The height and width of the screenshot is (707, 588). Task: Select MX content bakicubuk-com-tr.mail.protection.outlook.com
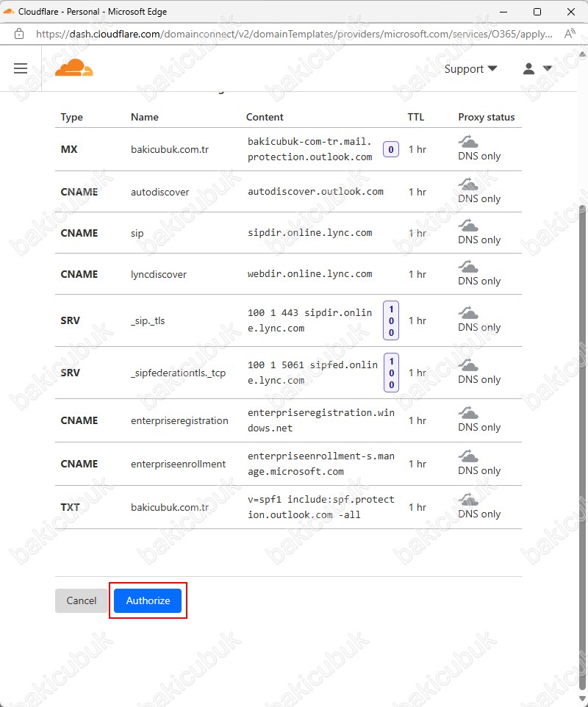pyautogui.click(x=309, y=149)
